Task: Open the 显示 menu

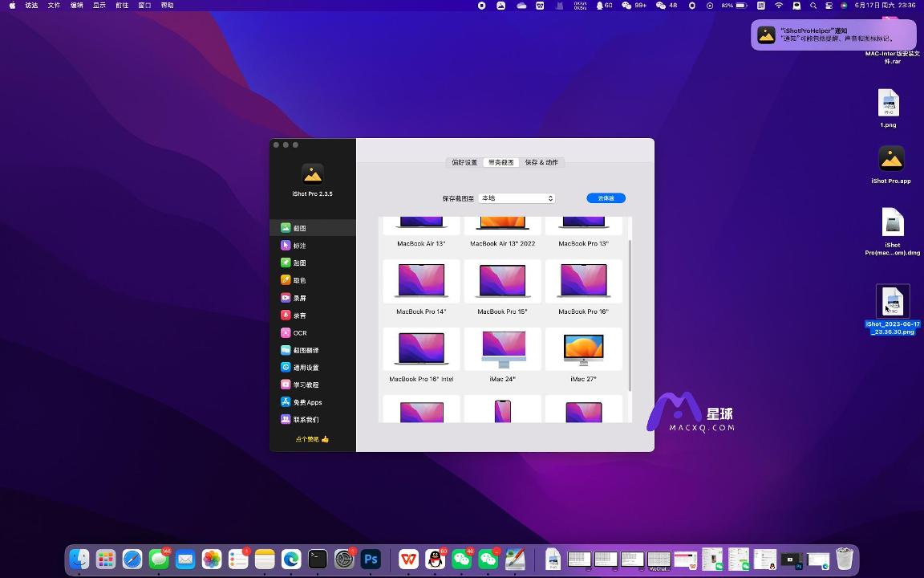Action: (99, 6)
